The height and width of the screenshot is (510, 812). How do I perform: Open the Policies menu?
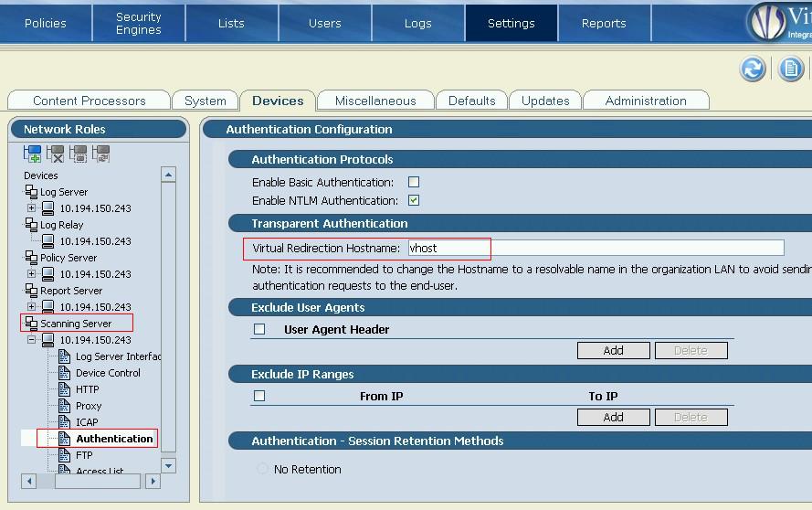coord(46,23)
